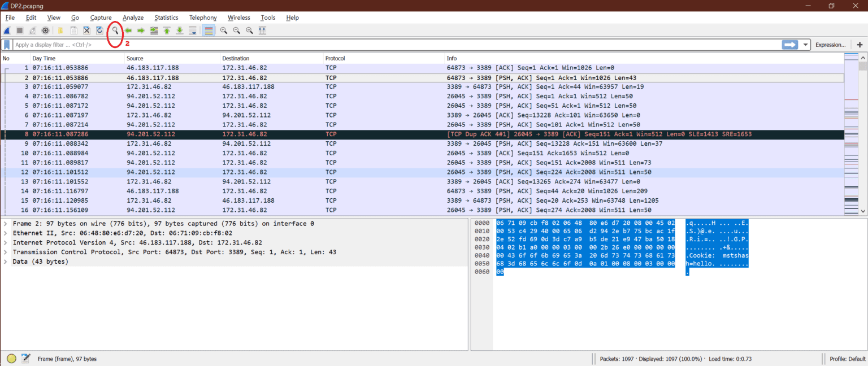Sort by the Day Time column header
Image resolution: width=868 pixels, height=366 pixels.
77,58
